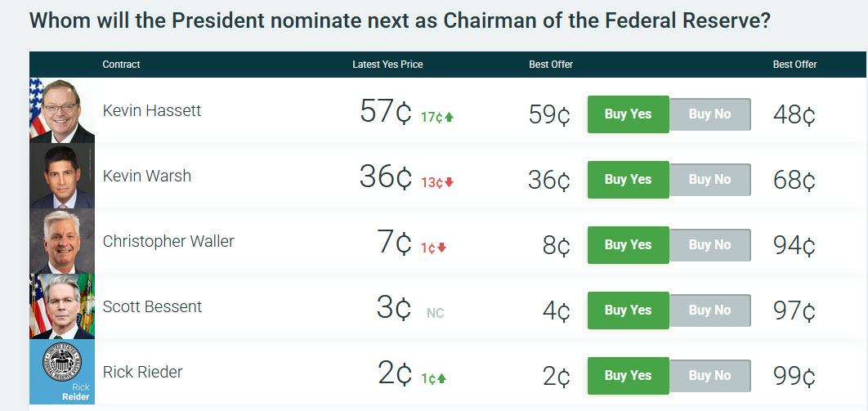
Task: Click Hassett's 57¢ latest Yes price
Action: pyautogui.click(x=385, y=113)
